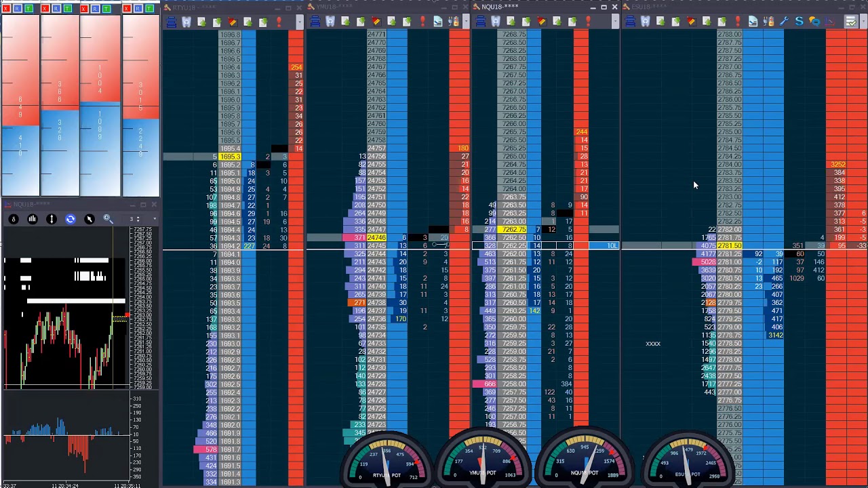
Task: Open the YMU18 toolbar overflow dropdown
Action: tap(466, 22)
